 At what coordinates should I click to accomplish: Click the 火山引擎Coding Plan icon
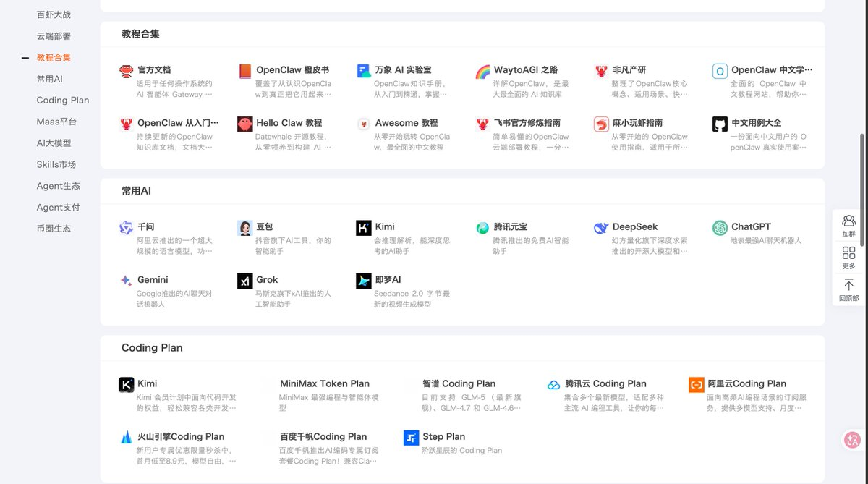127,438
